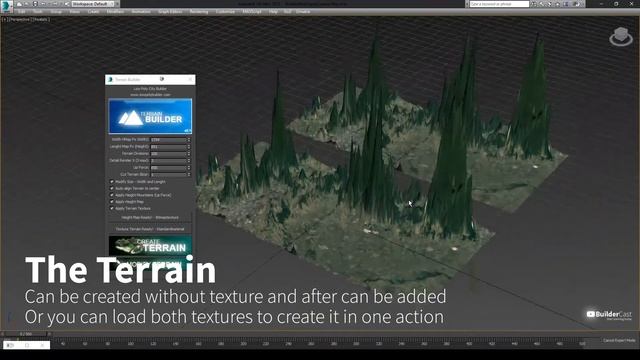Click the Terrain Builder window title icon

[110, 80]
